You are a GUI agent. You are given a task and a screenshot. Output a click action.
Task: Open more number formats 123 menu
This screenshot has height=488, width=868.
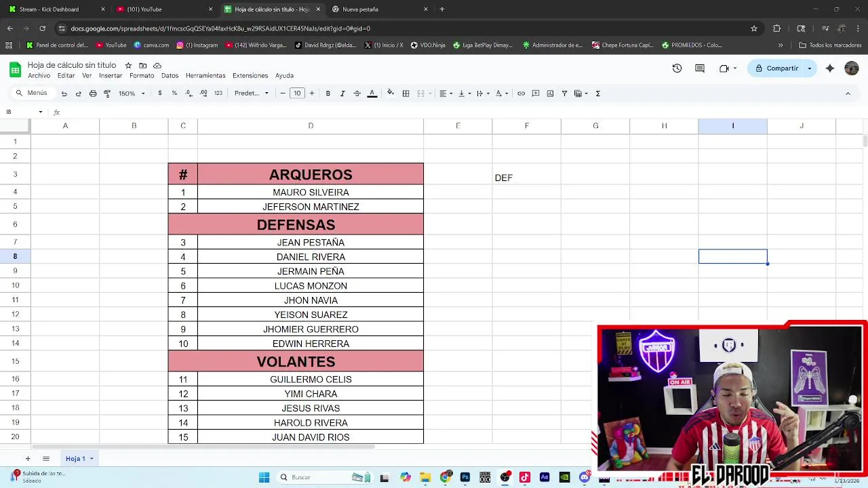point(218,94)
